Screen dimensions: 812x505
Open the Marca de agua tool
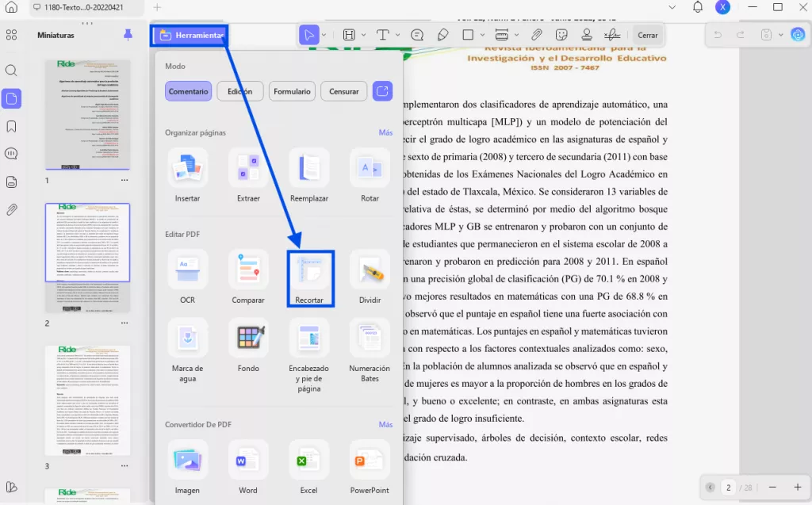[187, 339]
